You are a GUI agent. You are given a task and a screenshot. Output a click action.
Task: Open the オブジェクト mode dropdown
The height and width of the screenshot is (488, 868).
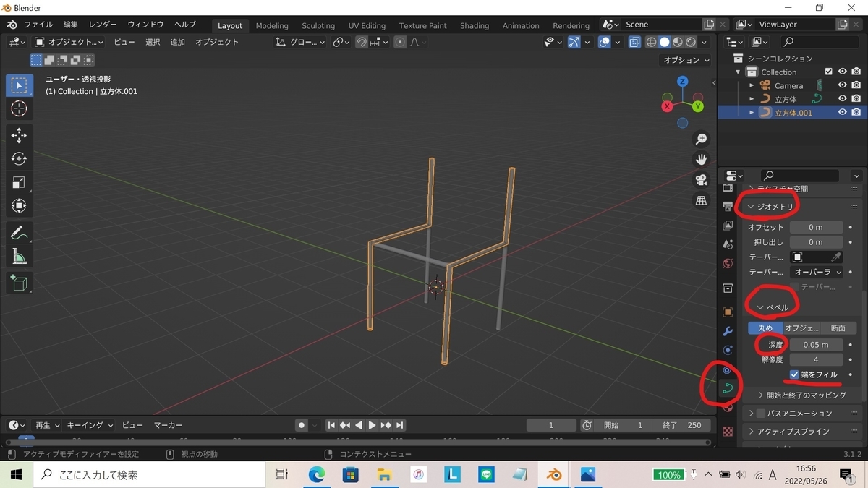point(69,43)
